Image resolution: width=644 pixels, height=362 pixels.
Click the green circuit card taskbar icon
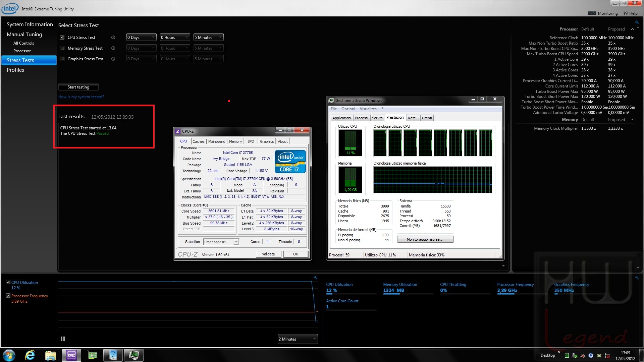92,355
